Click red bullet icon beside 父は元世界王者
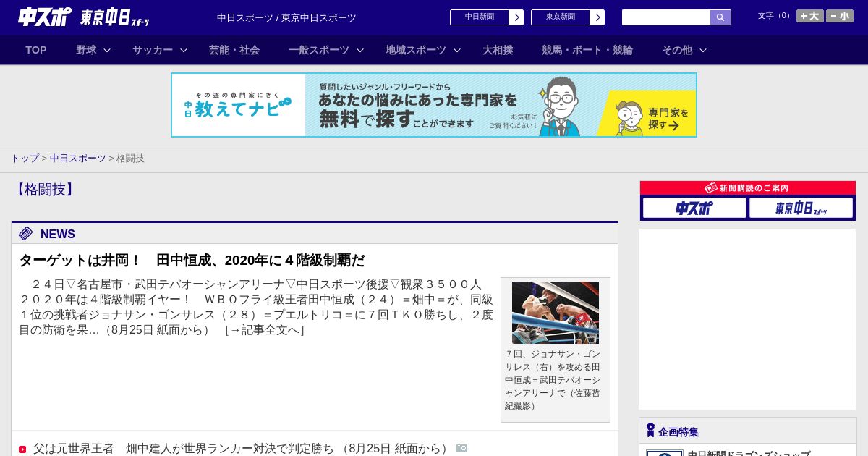Viewport: 868px width, 456px height. point(22,449)
